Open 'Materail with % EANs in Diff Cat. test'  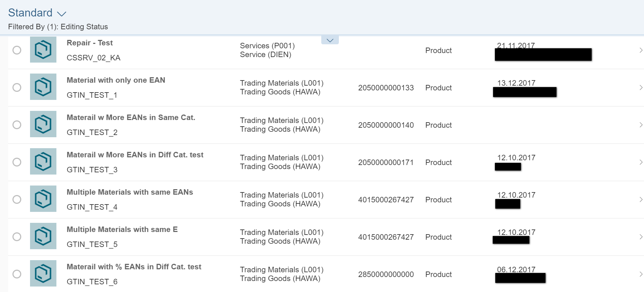[x=134, y=267]
